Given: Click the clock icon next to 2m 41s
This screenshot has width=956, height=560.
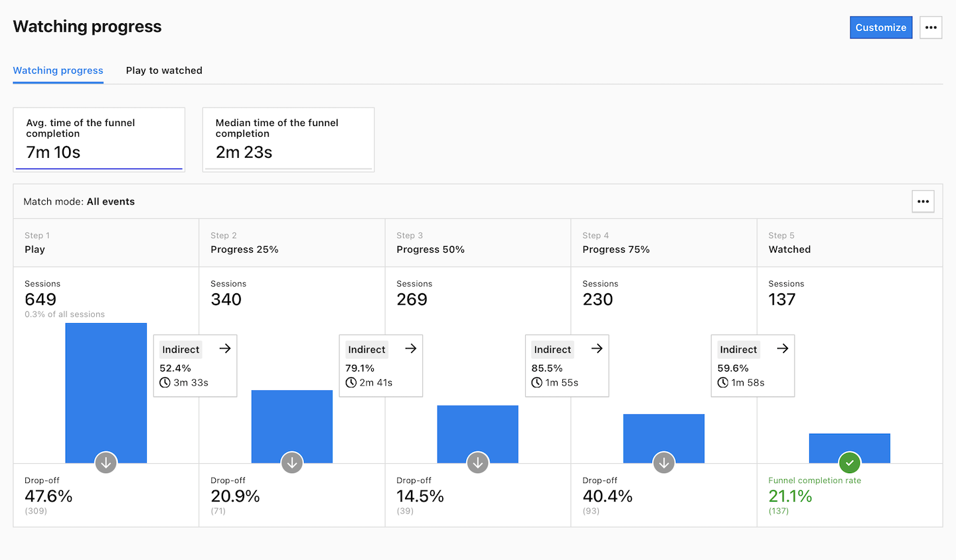Looking at the screenshot, I should [x=351, y=383].
